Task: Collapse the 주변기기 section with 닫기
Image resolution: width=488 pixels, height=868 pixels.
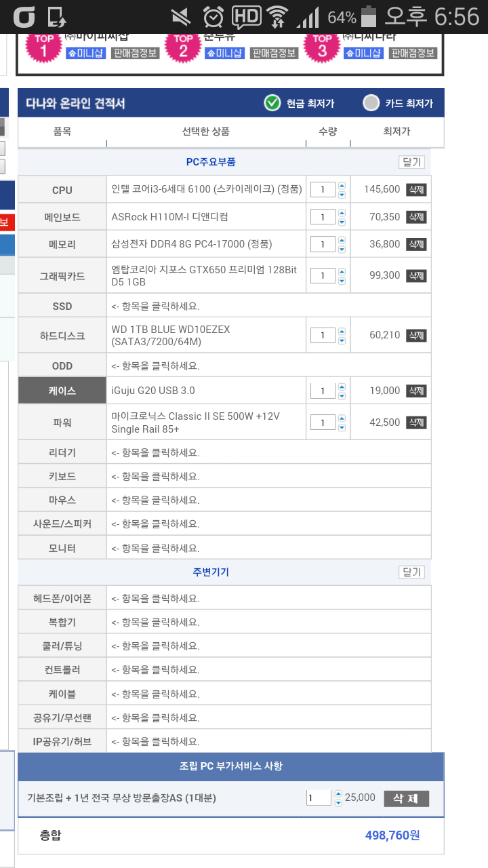Action: click(x=411, y=572)
